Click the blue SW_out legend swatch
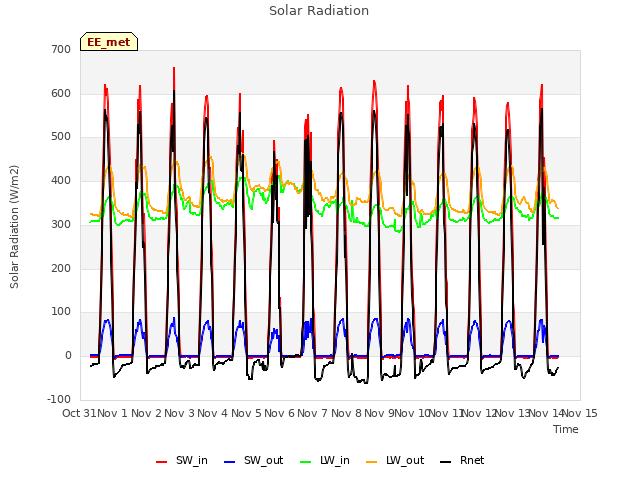 (230, 462)
